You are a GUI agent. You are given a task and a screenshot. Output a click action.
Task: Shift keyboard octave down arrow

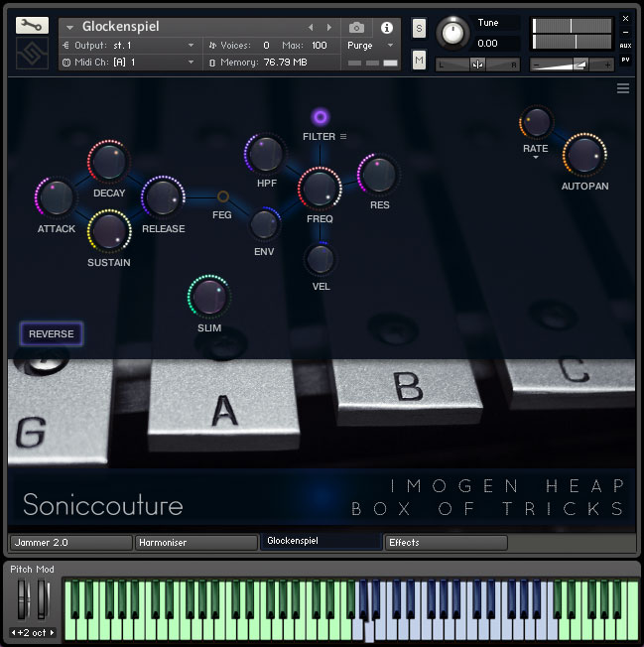coord(13,632)
